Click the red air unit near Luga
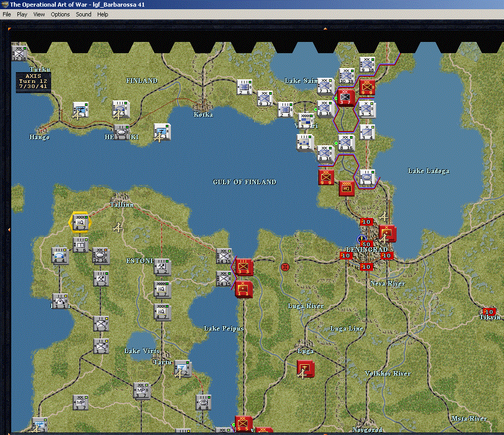This screenshot has width=504, height=435. (x=305, y=368)
